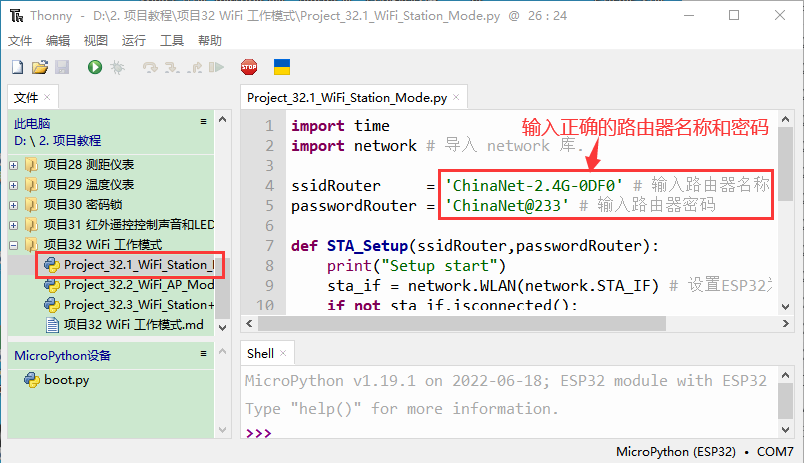Viewport: 804px width, 463px height.
Task: Click the Ukraine flag icon
Action: [x=282, y=67]
